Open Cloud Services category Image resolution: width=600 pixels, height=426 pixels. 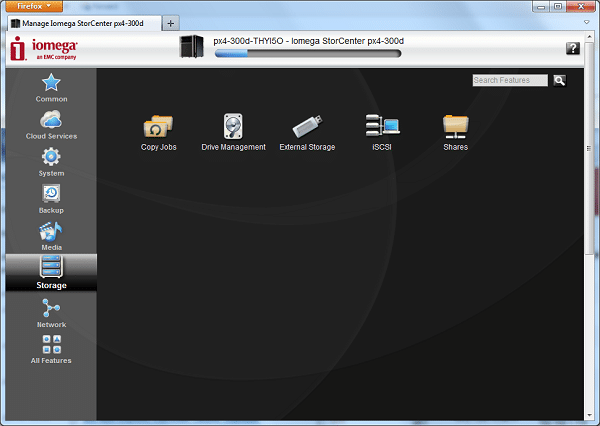51,125
